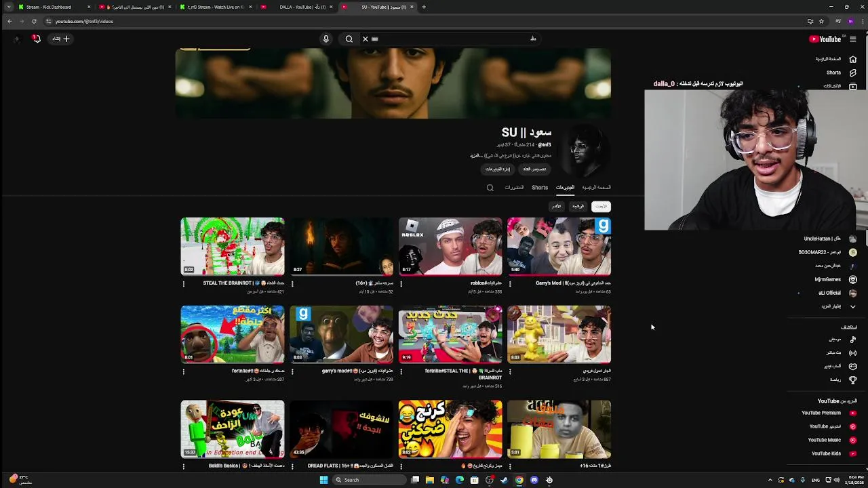Open the Live explore icon

(852, 352)
